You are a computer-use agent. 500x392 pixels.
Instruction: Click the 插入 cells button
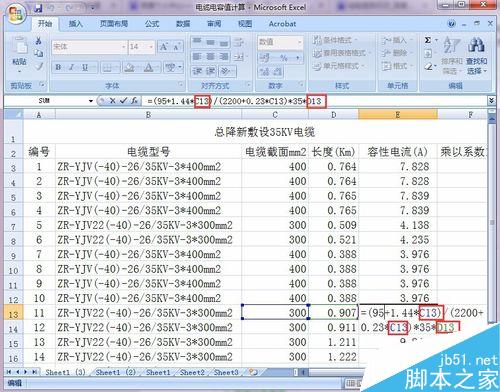(397, 40)
